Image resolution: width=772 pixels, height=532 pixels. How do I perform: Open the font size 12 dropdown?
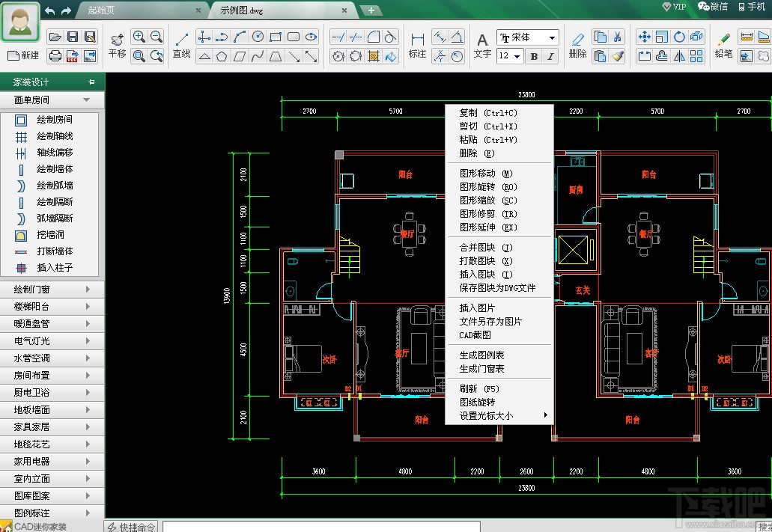[x=518, y=56]
